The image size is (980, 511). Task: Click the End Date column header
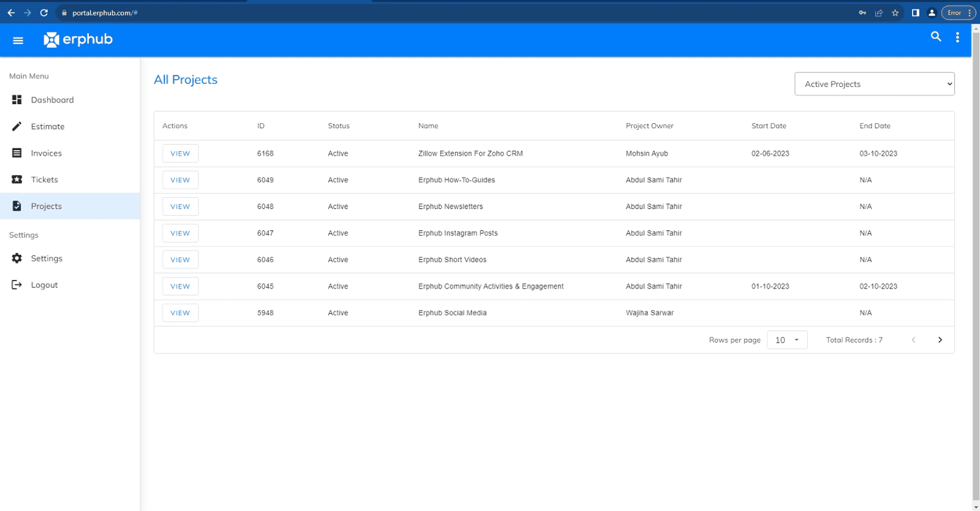coord(875,126)
